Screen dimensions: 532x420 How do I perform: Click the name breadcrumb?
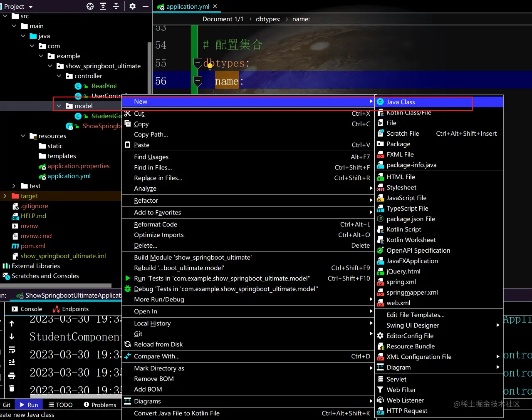click(301, 19)
